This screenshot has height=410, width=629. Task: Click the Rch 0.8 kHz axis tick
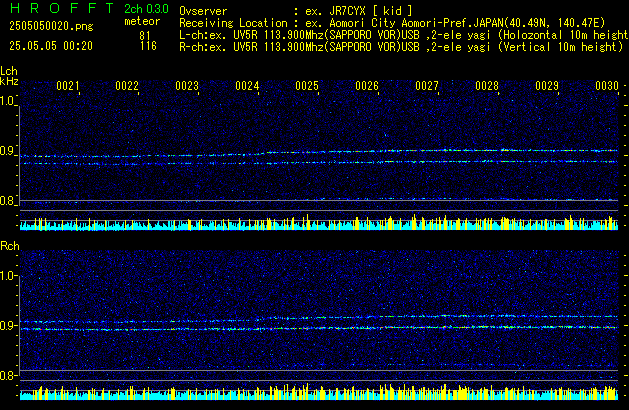9,375
